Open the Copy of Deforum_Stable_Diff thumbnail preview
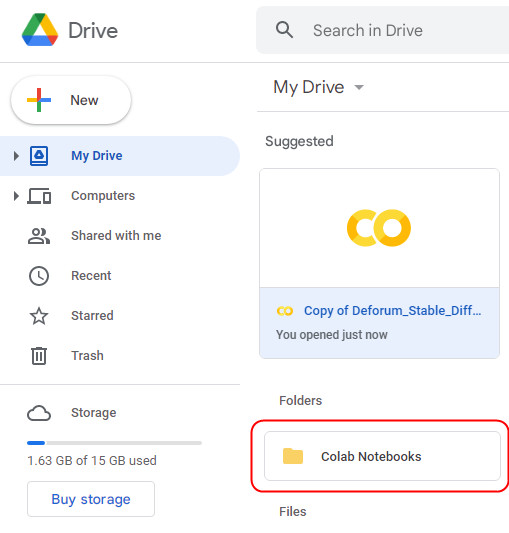 point(379,228)
